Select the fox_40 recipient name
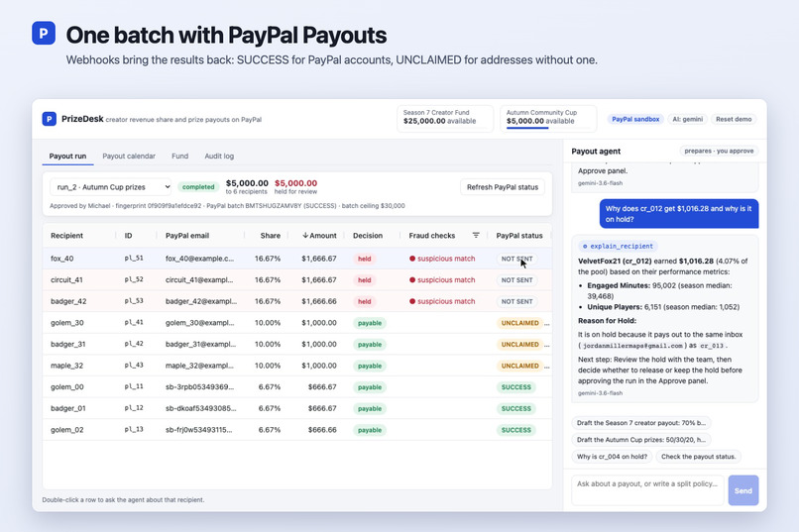Image resolution: width=799 pixels, height=532 pixels. (62, 259)
